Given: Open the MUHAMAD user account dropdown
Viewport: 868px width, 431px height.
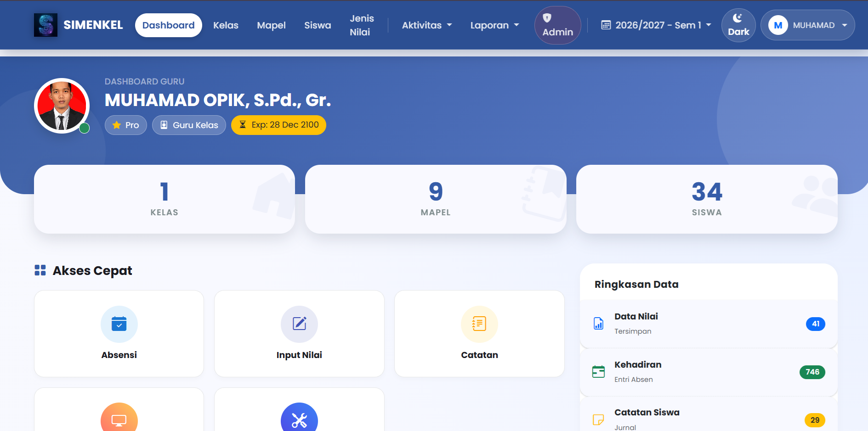Looking at the screenshot, I should pos(807,25).
